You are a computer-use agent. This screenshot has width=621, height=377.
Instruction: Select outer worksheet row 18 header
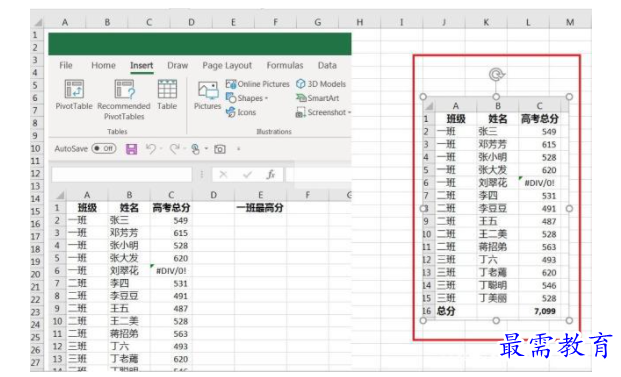(x=36, y=249)
